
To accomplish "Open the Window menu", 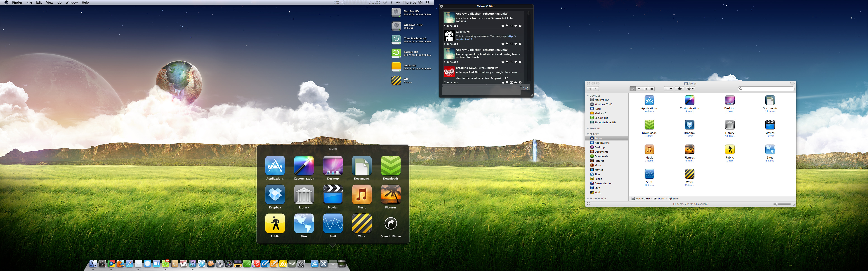I will 71,2.
